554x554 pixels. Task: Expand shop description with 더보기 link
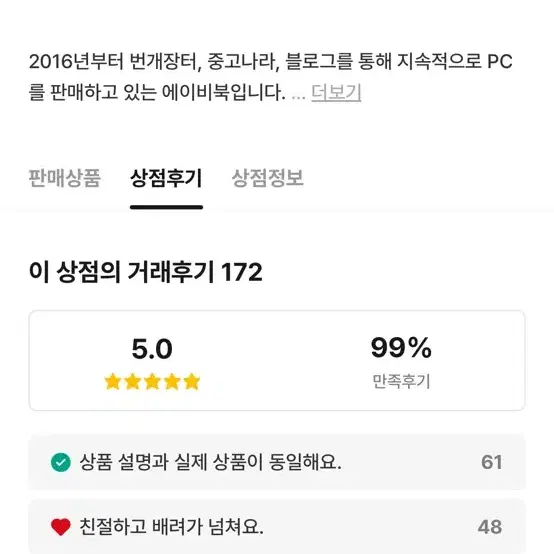[336, 93]
